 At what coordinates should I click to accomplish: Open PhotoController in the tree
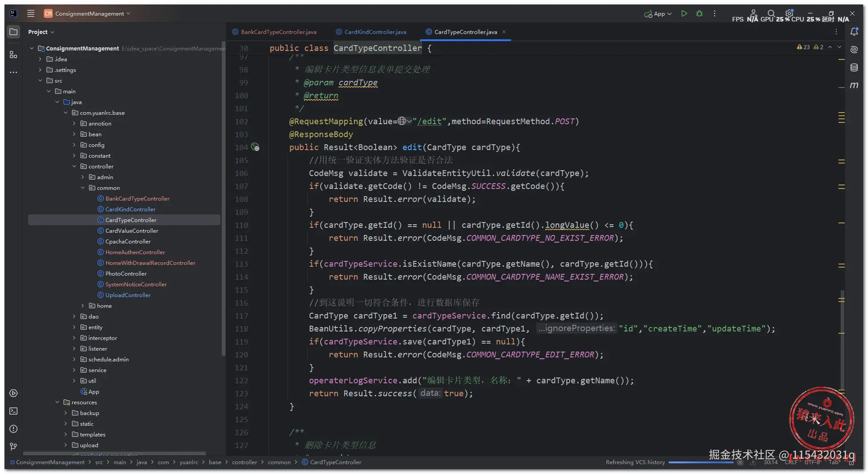122,273
